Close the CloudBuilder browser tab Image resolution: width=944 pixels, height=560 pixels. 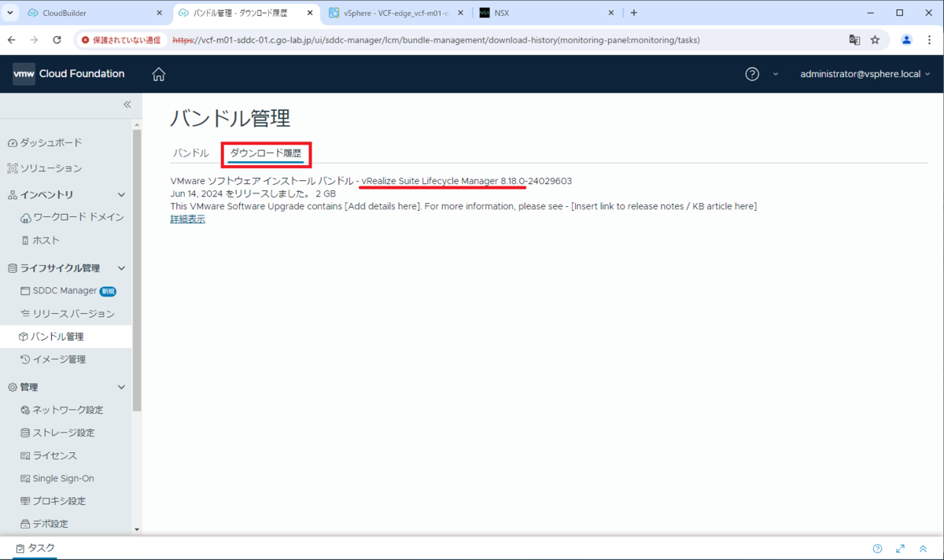coord(158,13)
